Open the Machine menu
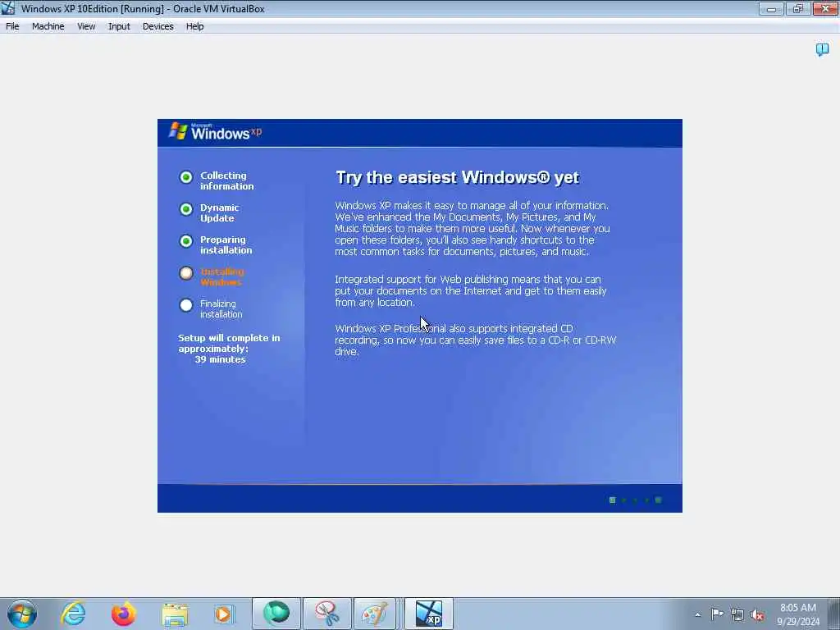The image size is (840, 630). click(48, 26)
